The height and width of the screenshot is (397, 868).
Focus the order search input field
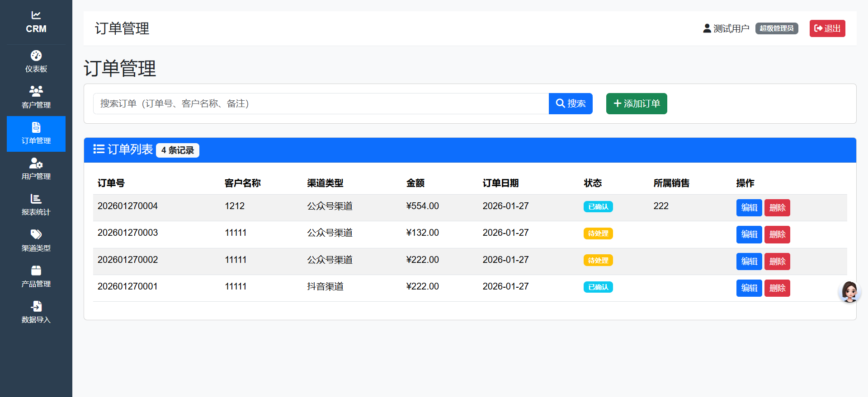tap(321, 103)
